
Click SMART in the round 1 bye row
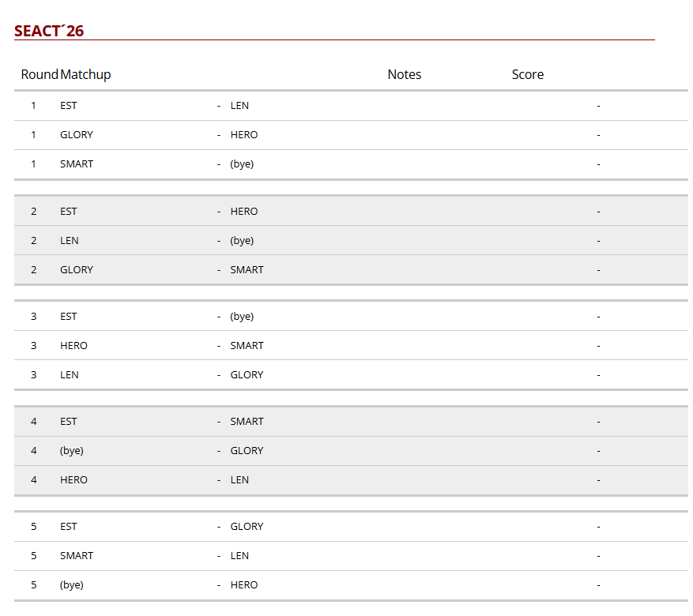point(77,163)
